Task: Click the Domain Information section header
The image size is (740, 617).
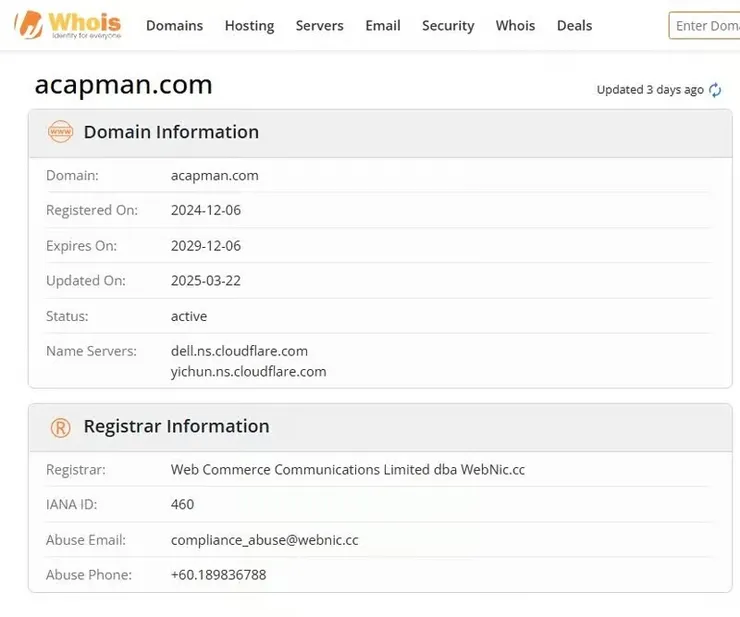Action: point(171,132)
